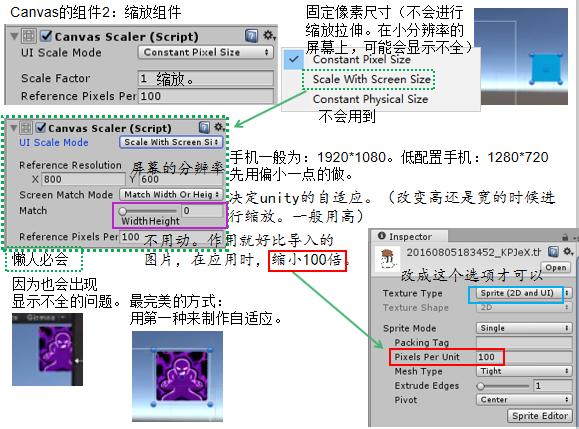Adjust the Extrude Edges slider
This screenshot has width=579, height=429.
click(503, 386)
